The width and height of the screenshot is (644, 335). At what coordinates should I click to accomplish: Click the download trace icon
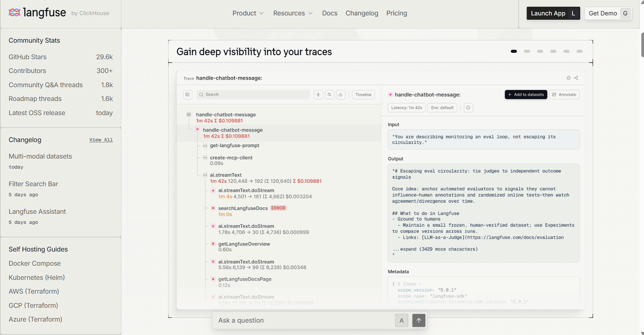(x=340, y=95)
